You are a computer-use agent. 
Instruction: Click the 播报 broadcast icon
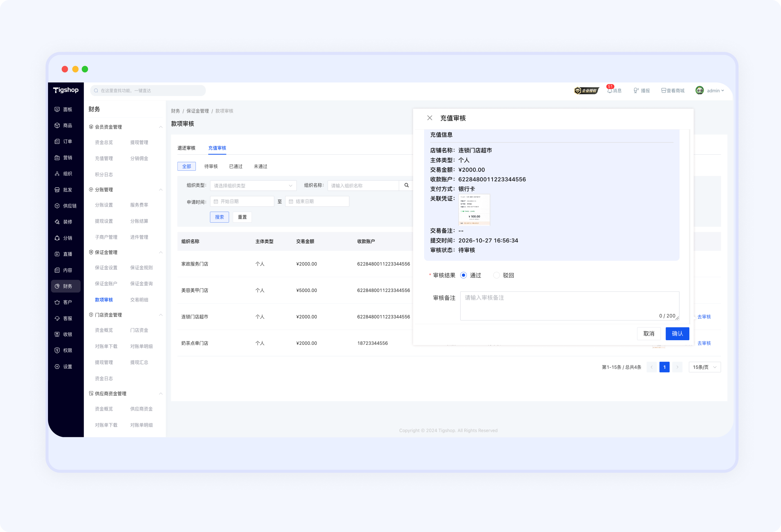pyautogui.click(x=636, y=90)
